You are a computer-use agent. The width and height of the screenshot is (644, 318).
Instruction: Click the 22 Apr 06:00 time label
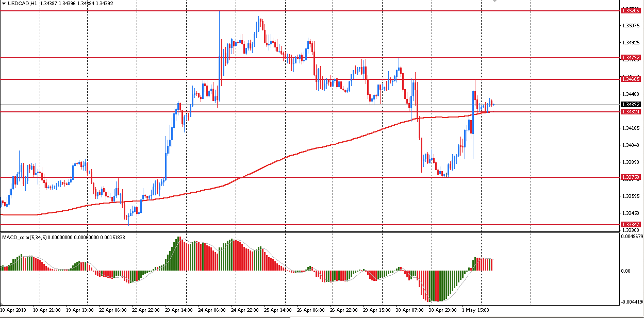click(x=113, y=310)
